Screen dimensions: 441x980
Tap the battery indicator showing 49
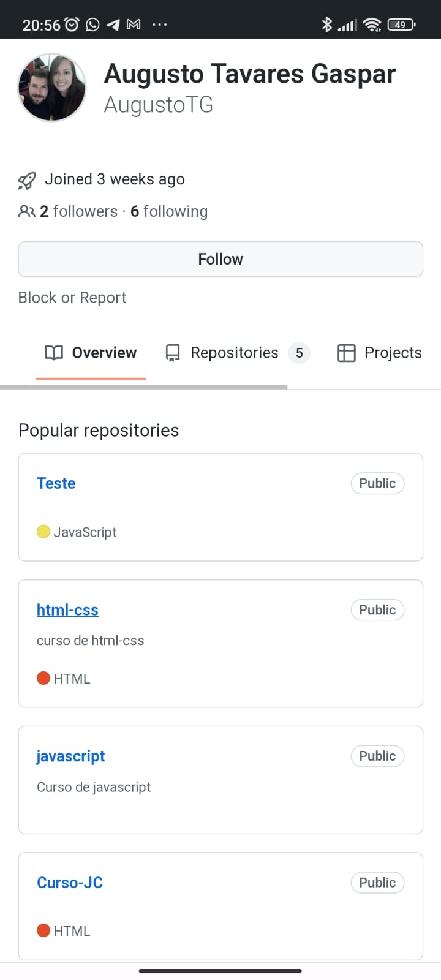[x=401, y=24]
